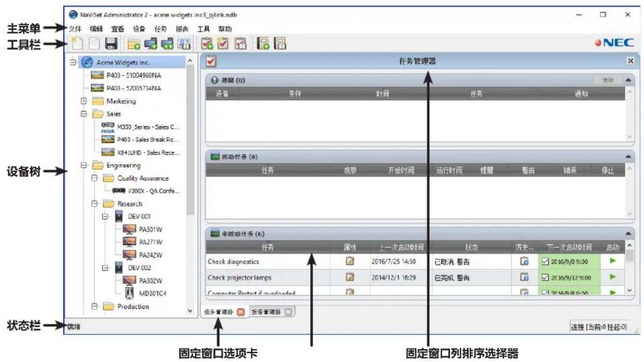The image size is (644, 362).
Task: Click the blank open-document toolbar icon
Action: tap(94, 44)
